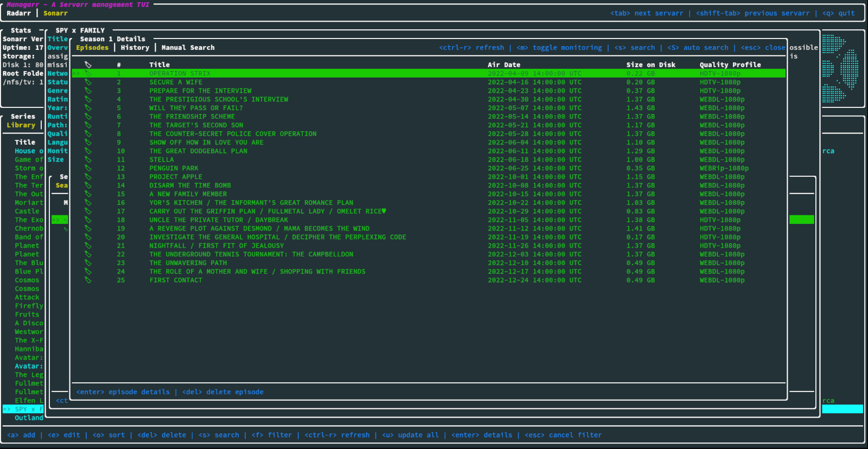Select the Disarm the Time Bomb episode row

point(190,185)
